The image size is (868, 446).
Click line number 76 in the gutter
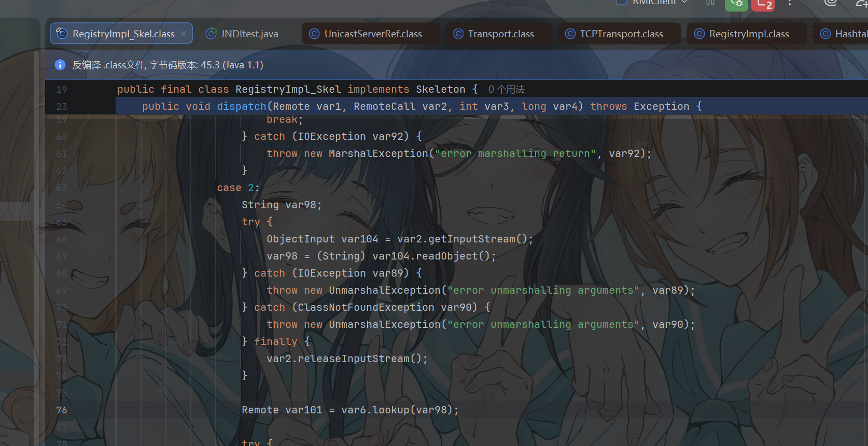[62, 410]
